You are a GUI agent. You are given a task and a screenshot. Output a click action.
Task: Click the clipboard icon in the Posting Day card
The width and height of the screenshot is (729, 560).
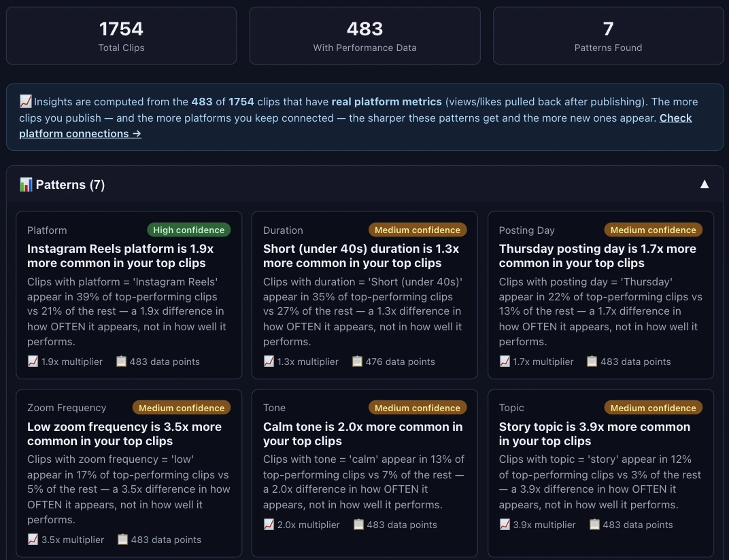click(x=592, y=361)
